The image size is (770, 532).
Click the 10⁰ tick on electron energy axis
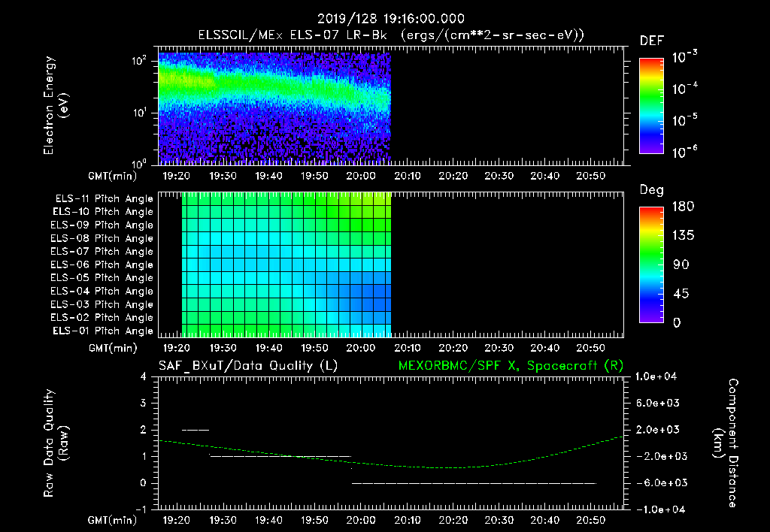click(139, 163)
